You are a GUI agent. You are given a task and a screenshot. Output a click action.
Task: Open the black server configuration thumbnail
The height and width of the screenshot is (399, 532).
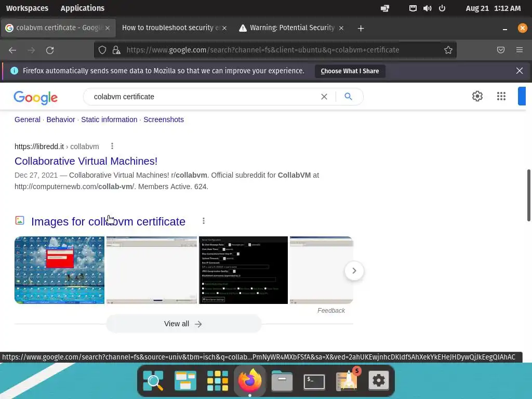[x=243, y=270]
